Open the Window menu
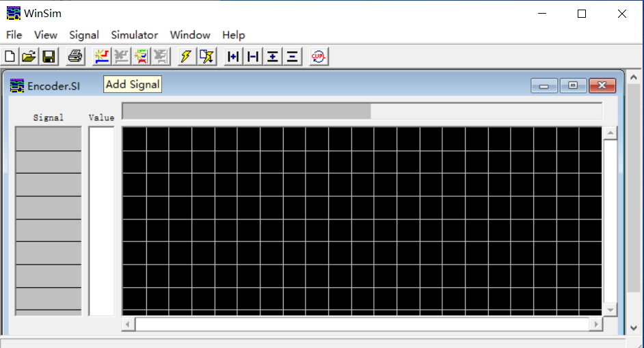This screenshot has width=644, height=348. 190,35
